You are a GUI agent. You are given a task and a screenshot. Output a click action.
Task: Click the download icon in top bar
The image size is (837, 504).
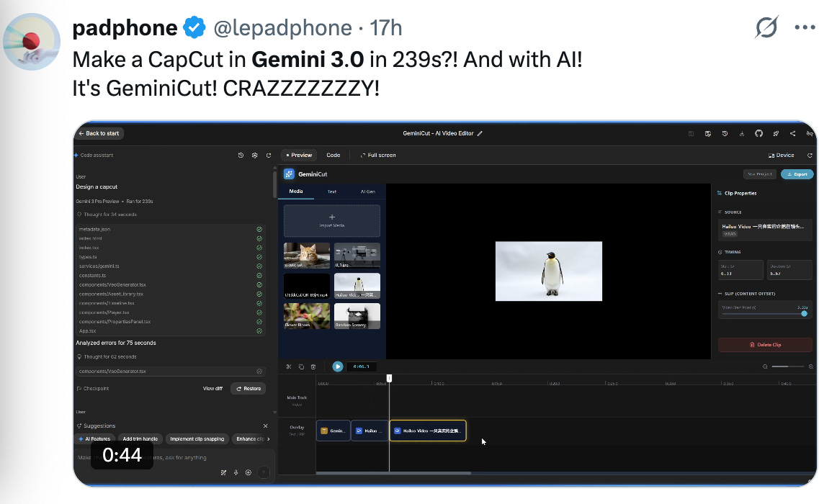click(741, 133)
